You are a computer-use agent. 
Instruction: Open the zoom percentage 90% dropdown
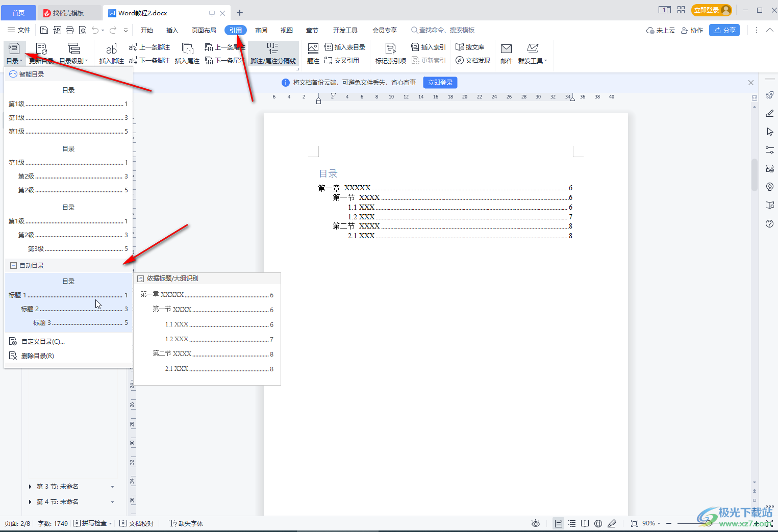click(651, 523)
